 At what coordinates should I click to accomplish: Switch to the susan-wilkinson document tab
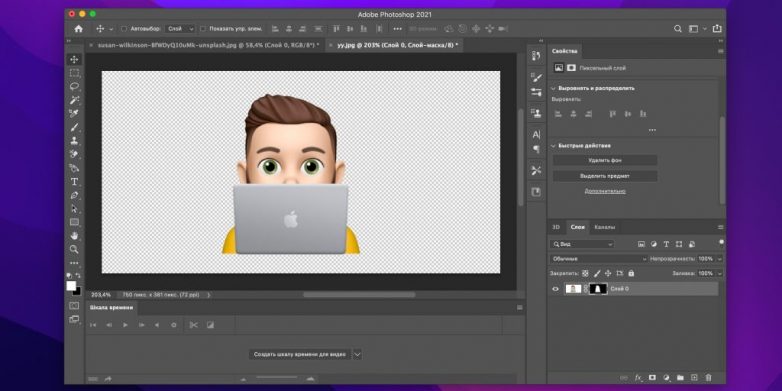tap(205, 45)
